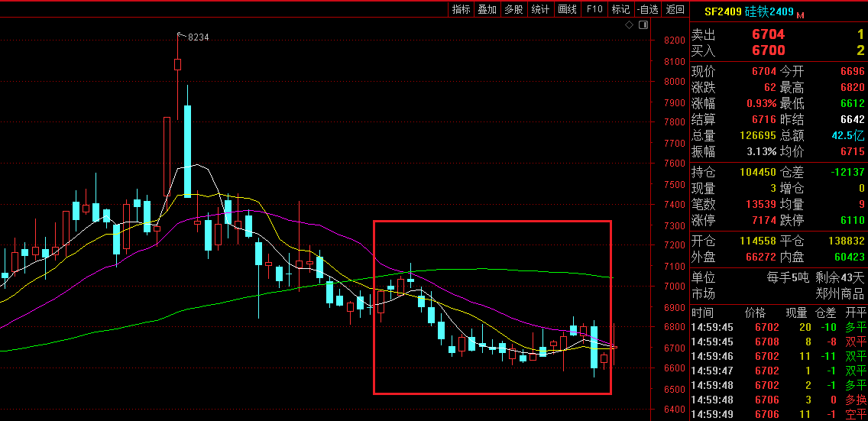Toggle -自选 to remove from watchlist
Viewport: 868px width, 421px height.
tap(647, 9)
